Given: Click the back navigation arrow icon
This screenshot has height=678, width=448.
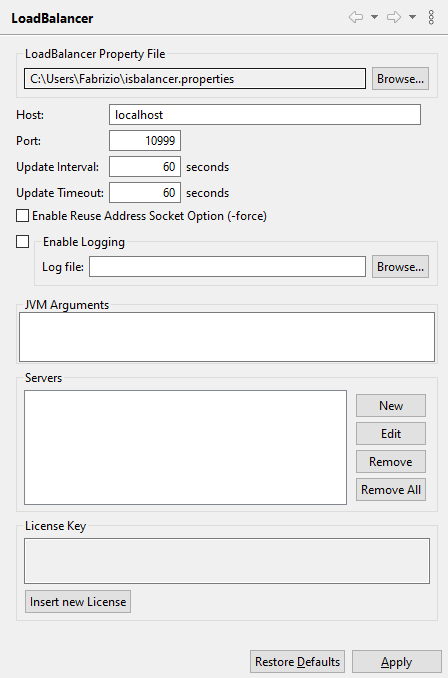Looking at the screenshot, I should [356, 17].
